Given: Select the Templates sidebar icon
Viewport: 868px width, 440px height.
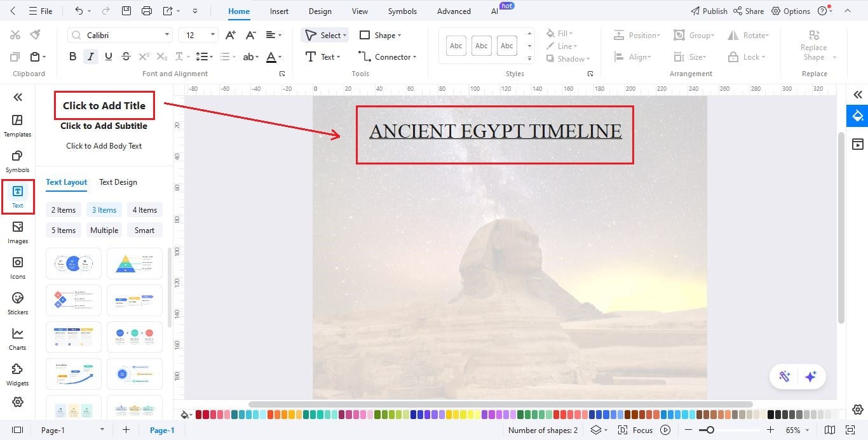Looking at the screenshot, I should 17,124.
